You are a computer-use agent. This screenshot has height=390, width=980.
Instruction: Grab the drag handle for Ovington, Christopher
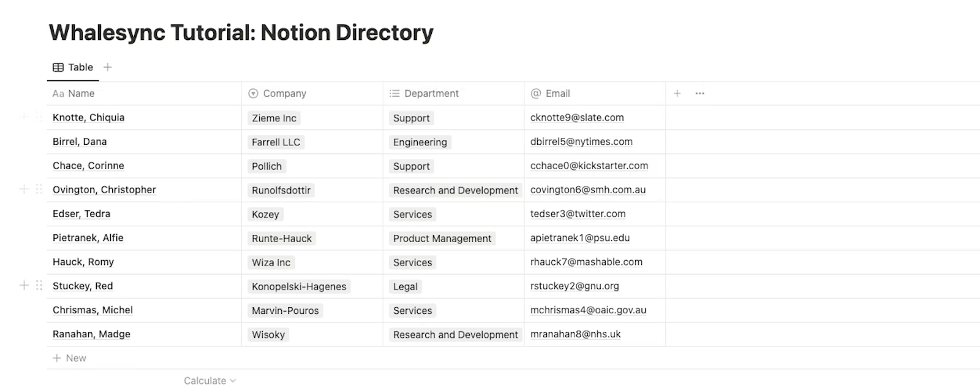click(x=39, y=189)
